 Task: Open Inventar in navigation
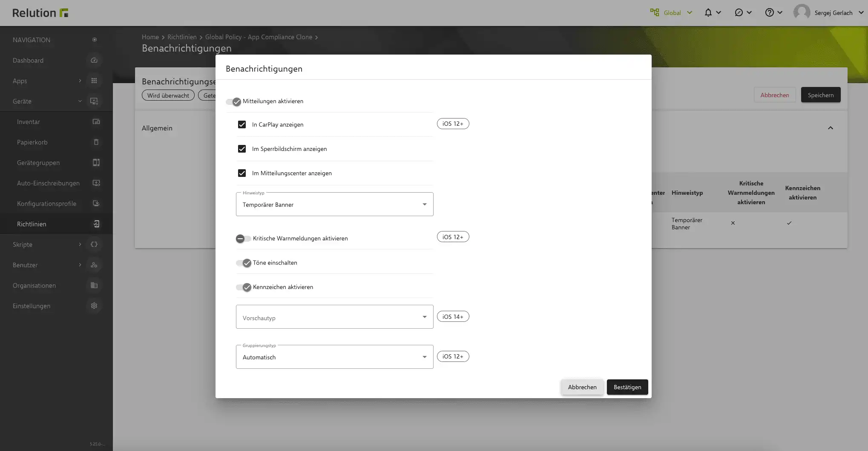coord(29,122)
